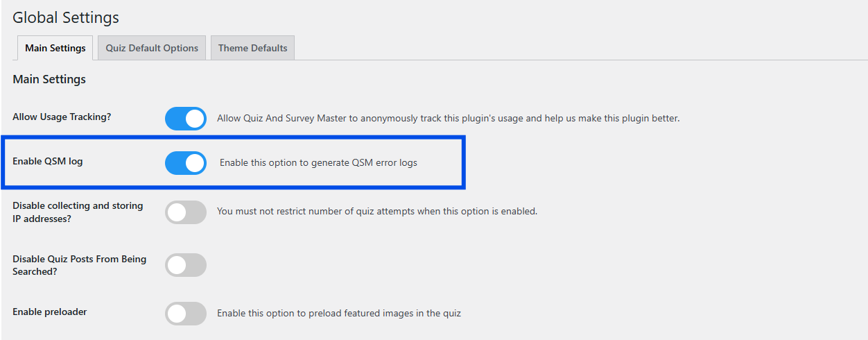Screen dimensions: 868x340
Task: Click the anonymous usage tracking description text
Action: click(448, 119)
